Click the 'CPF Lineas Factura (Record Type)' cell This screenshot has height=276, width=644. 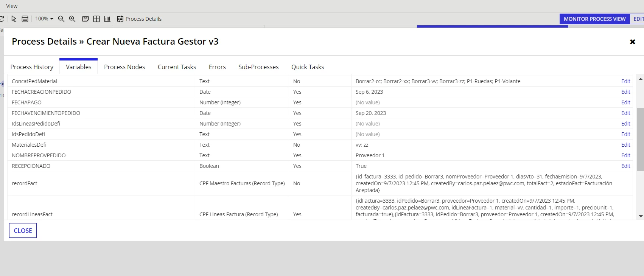click(x=239, y=214)
